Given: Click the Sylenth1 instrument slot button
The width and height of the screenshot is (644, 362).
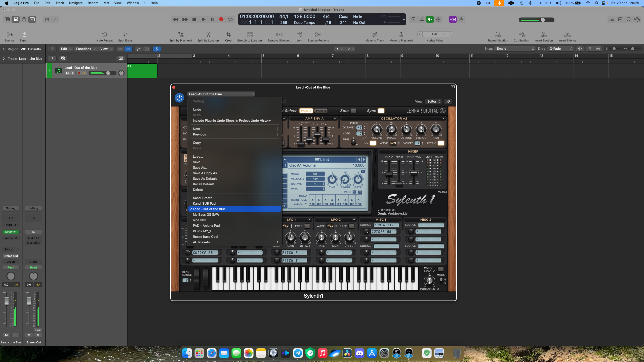Looking at the screenshot, I should click(11, 232).
